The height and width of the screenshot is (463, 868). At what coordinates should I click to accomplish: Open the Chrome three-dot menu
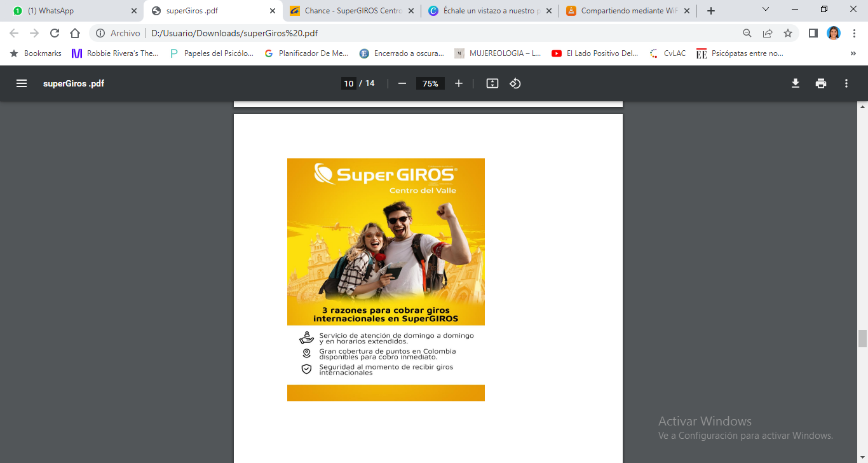pyautogui.click(x=854, y=33)
